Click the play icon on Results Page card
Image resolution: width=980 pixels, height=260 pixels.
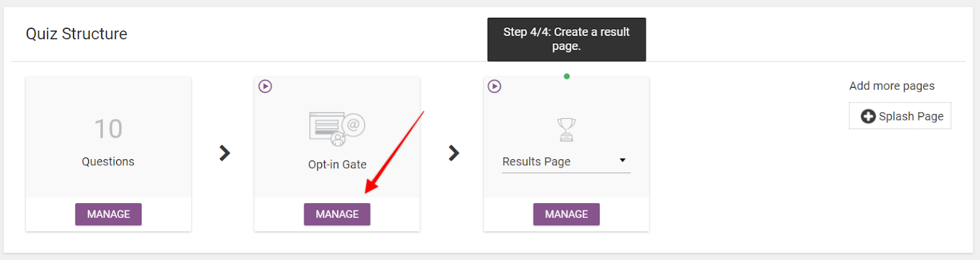tap(494, 86)
